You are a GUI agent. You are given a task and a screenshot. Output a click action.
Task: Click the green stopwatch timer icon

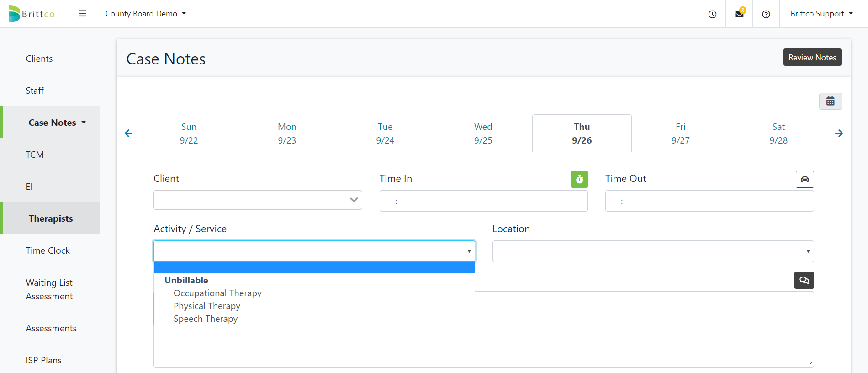579,179
